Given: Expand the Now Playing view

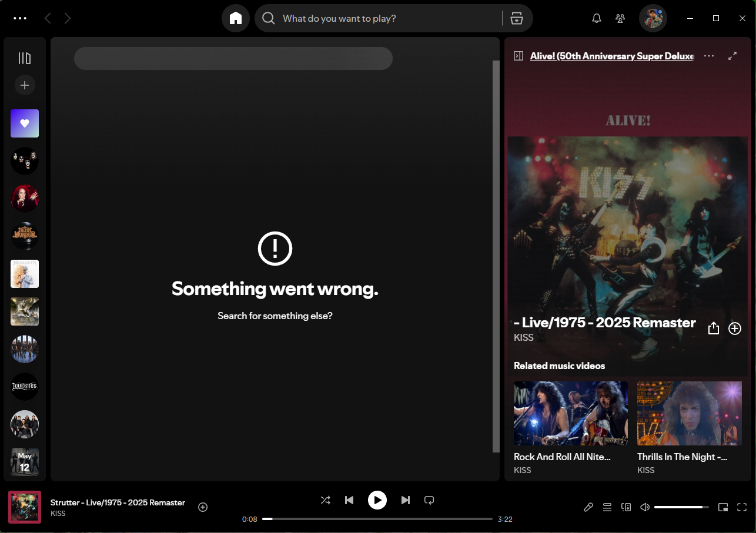Looking at the screenshot, I should pyautogui.click(x=732, y=55).
